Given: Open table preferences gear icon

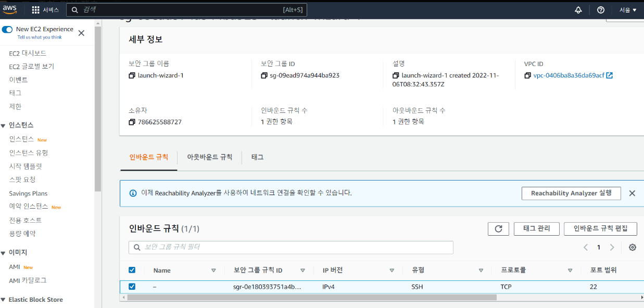Looking at the screenshot, I should coord(633,247).
